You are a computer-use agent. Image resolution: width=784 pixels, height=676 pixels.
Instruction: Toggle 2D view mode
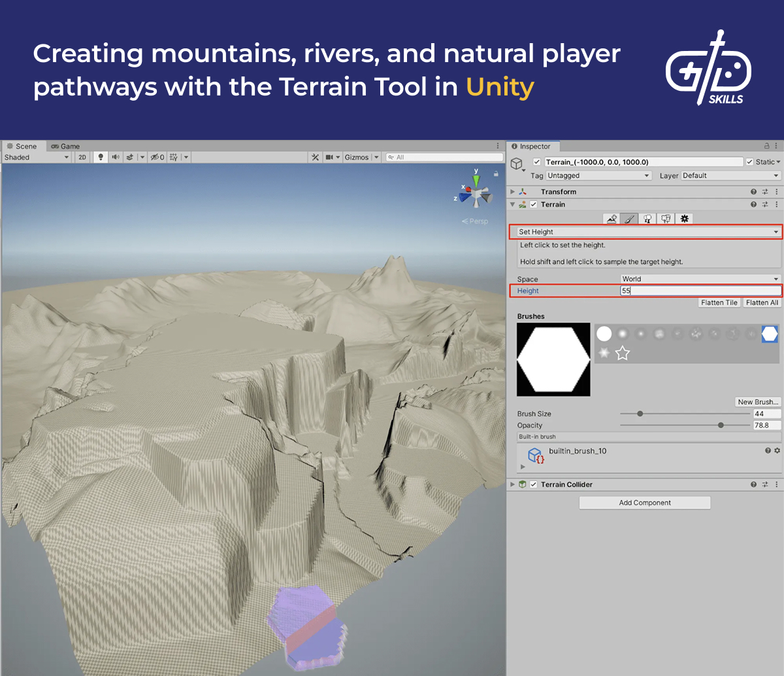[x=82, y=157]
